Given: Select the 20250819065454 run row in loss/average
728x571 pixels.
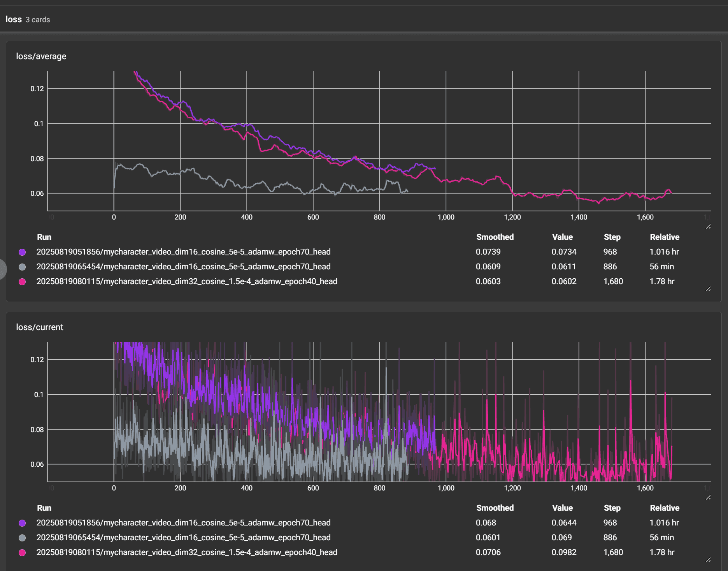Looking at the screenshot, I should tap(183, 267).
